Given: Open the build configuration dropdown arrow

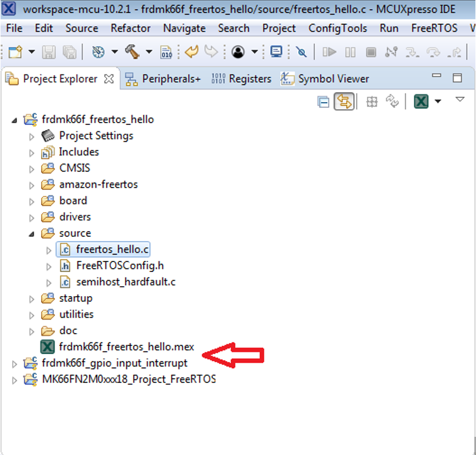Looking at the screenshot, I should [x=114, y=52].
